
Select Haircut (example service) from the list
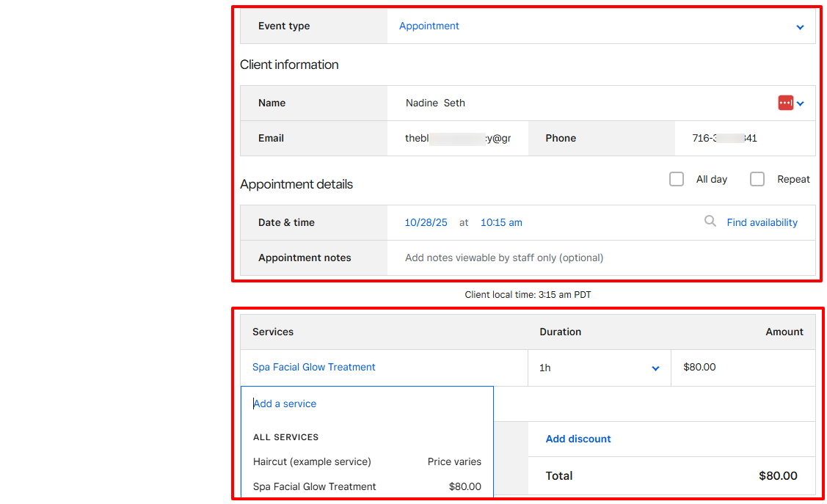312,461
